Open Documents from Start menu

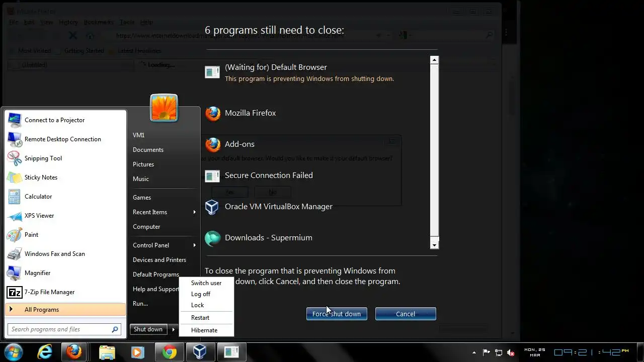coord(148,150)
